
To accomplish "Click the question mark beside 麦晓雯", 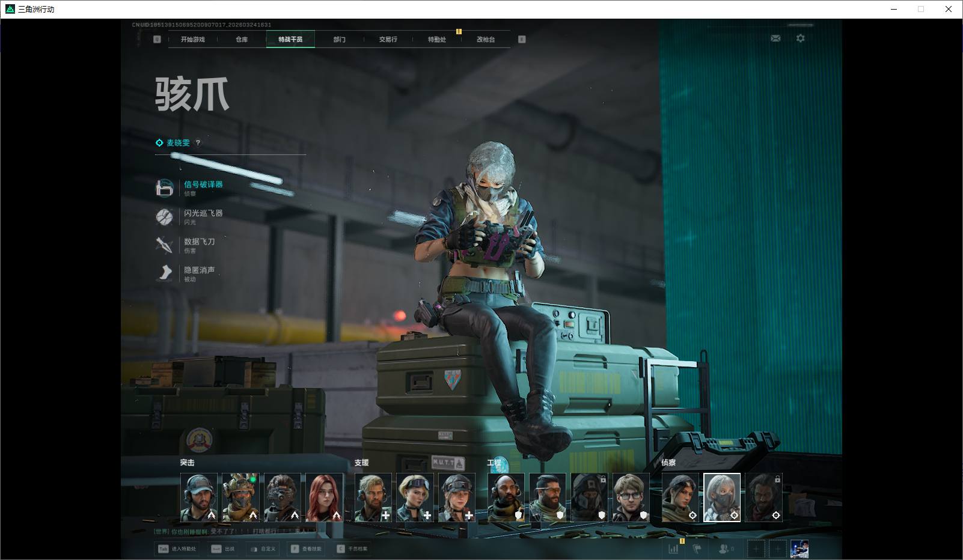I will pyautogui.click(x=198, y=143).
